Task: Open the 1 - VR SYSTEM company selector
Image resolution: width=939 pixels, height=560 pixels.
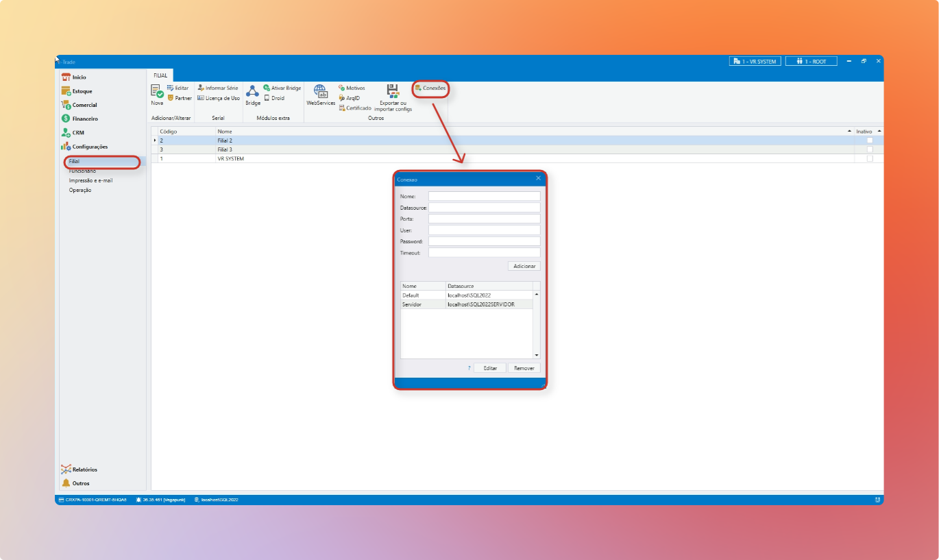Action: coord(755,62)
